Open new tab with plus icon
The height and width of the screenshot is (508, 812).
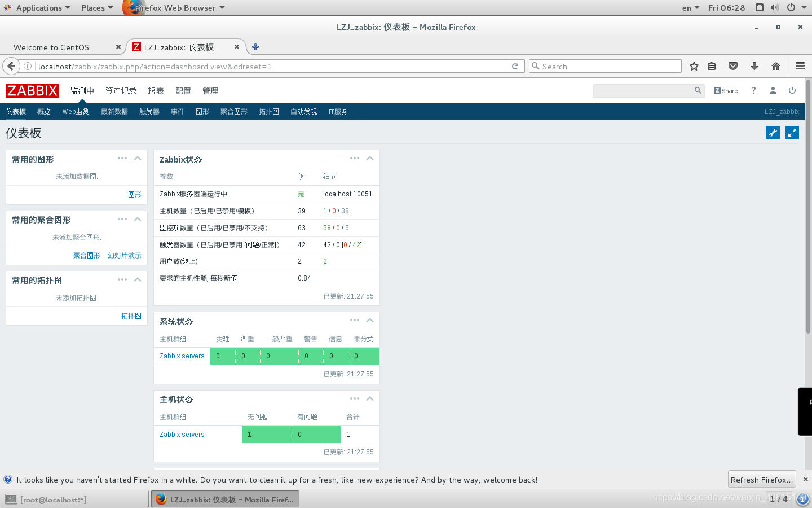(x=255, y=47)
